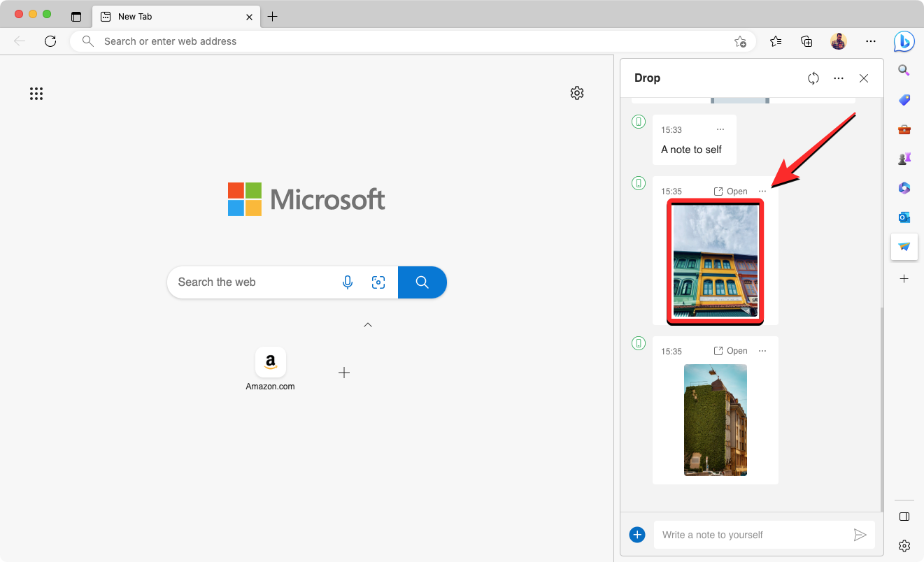Open the Favorites star list icon
The width and height of the screenshot is (924, 562).
[x=776, y=41]
